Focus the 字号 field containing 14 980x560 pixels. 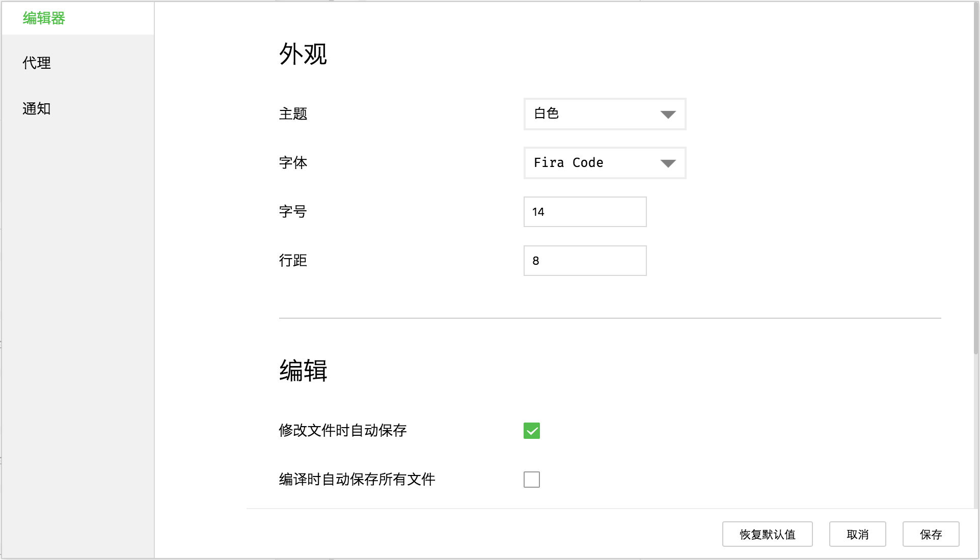pos(585,212)
